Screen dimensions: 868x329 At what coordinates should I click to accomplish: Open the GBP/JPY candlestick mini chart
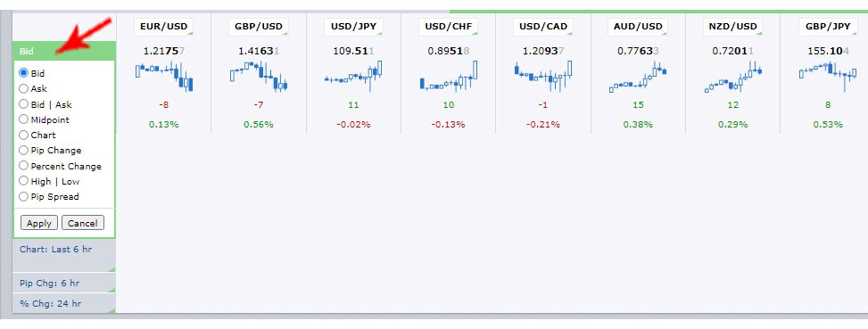coord(828,77)
